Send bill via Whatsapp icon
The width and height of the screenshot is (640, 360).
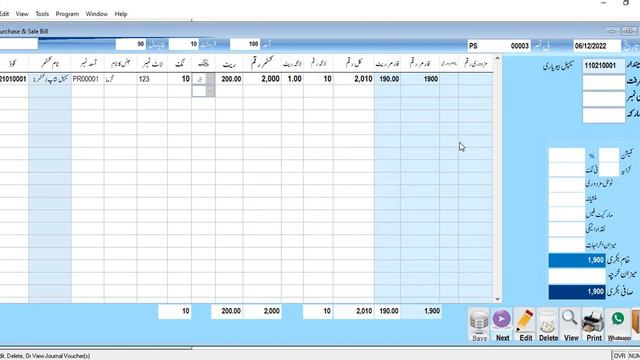coord(618,325)
